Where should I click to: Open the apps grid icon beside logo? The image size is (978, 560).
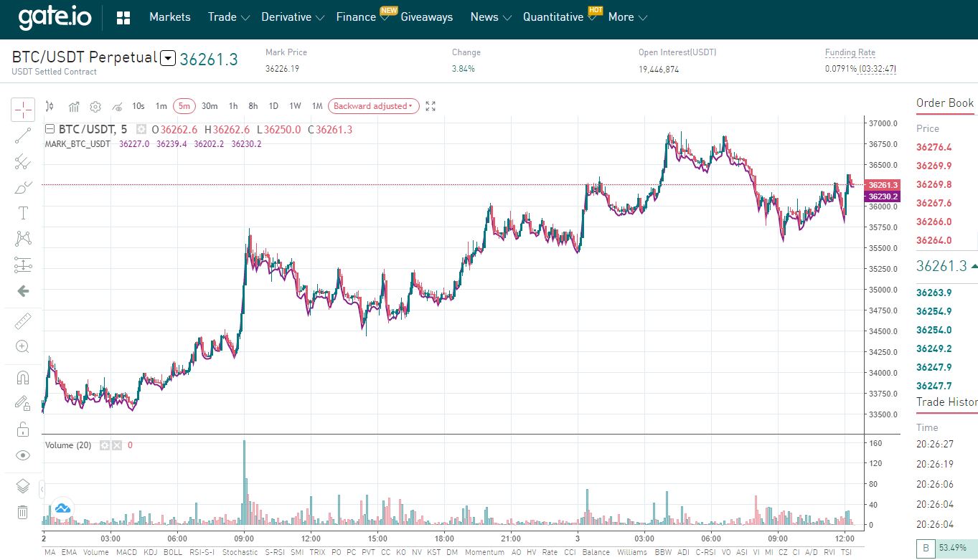[x=123, y=18]
